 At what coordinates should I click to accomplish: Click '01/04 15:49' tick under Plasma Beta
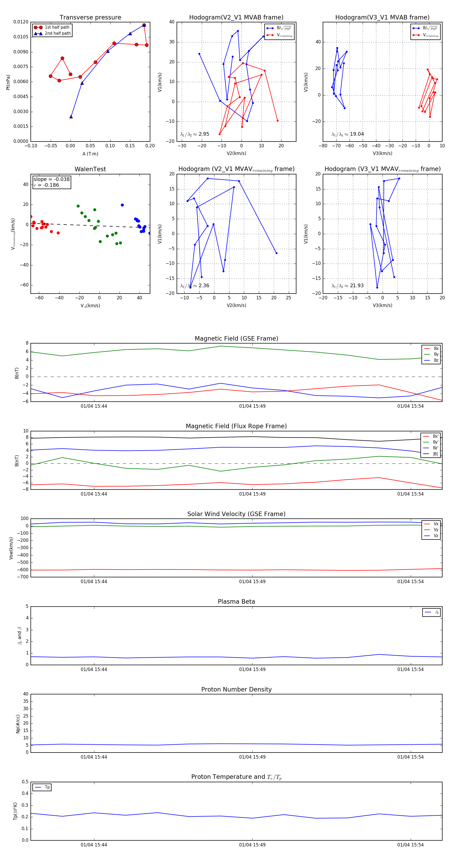coord(252,669)
